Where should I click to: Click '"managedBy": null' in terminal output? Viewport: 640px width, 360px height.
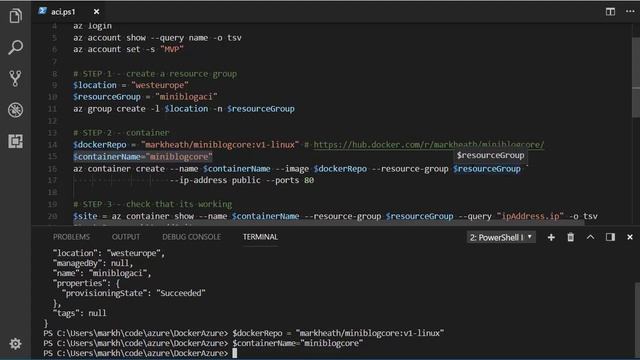[x=93, y=263]
